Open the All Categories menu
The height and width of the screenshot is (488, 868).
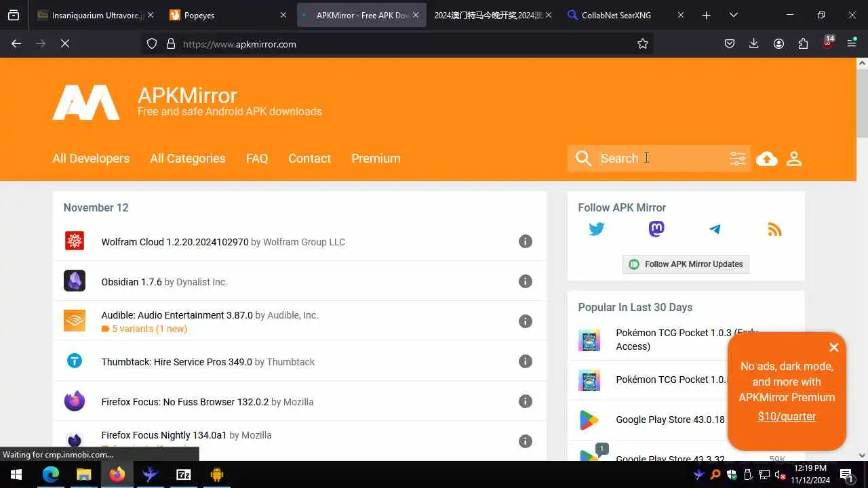pyautogui.click(x=188, y=159)
